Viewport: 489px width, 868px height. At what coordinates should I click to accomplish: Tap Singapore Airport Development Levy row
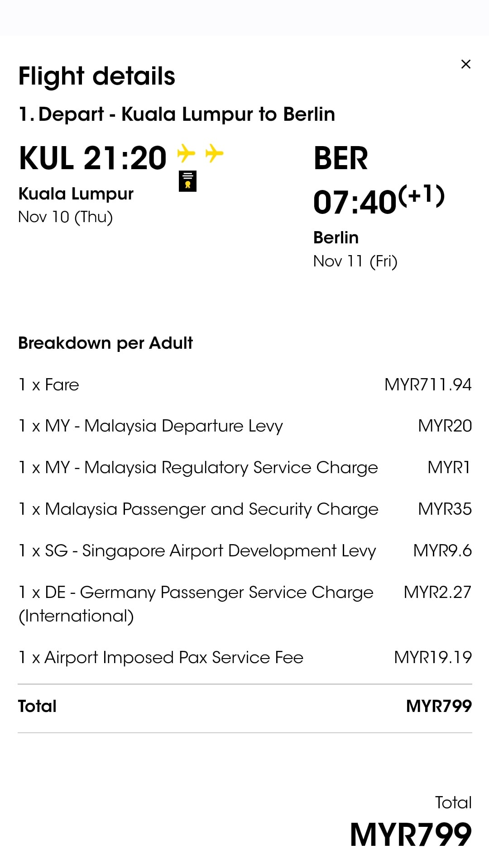coord(245,551)
